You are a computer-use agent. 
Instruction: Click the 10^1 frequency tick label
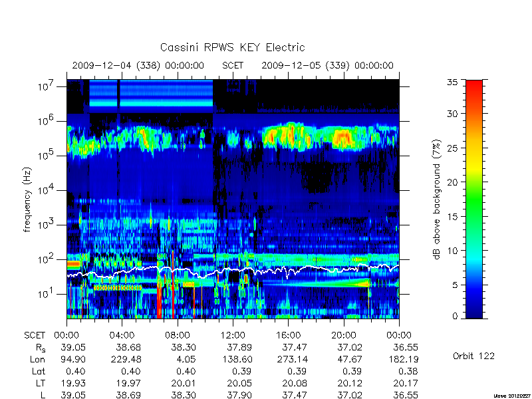(x=45, y=293)
